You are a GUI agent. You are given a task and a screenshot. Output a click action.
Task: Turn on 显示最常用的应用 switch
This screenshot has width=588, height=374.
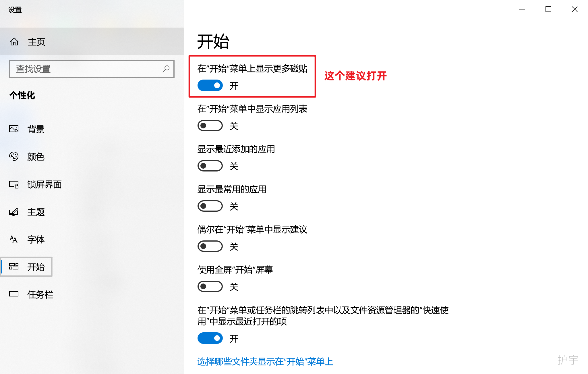tap(210, 206)
